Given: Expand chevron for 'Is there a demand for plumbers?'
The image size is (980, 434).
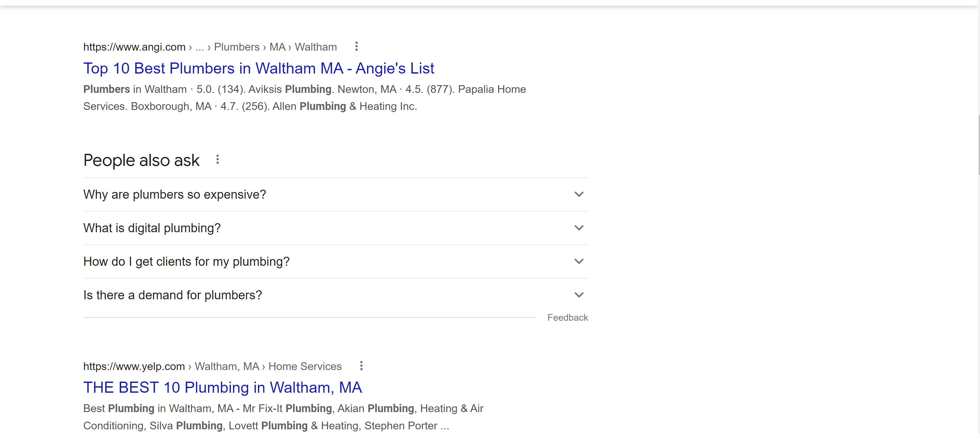Looking at the screenshot, I should pos(579,295).
